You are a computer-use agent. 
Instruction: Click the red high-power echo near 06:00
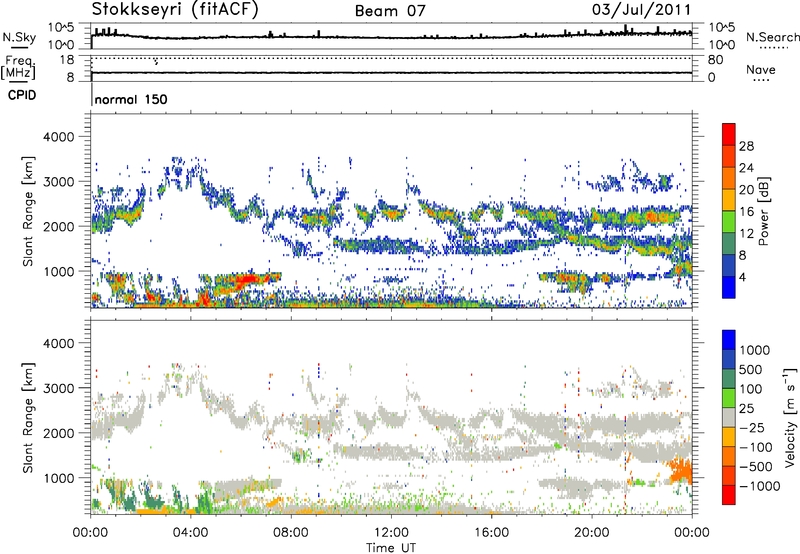[x=247, y=279]
